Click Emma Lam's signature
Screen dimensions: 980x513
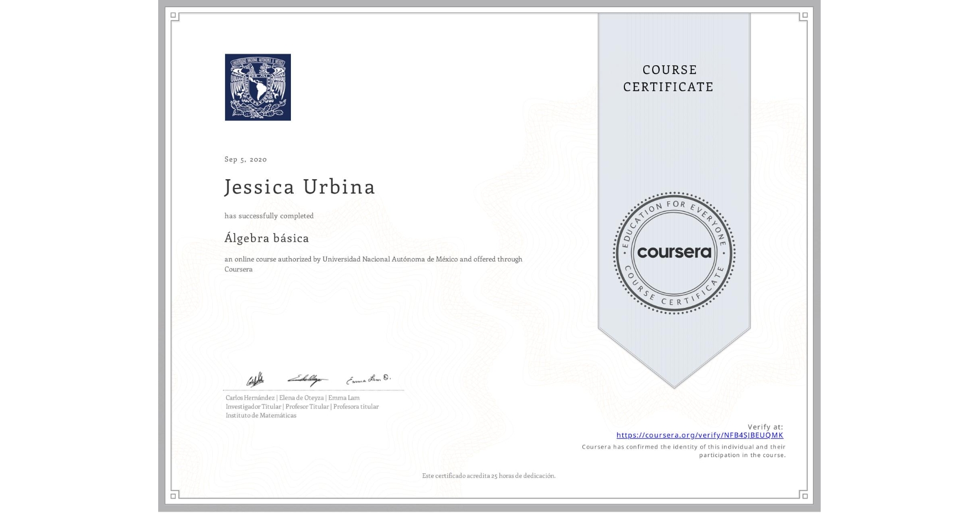coord(368,379)
